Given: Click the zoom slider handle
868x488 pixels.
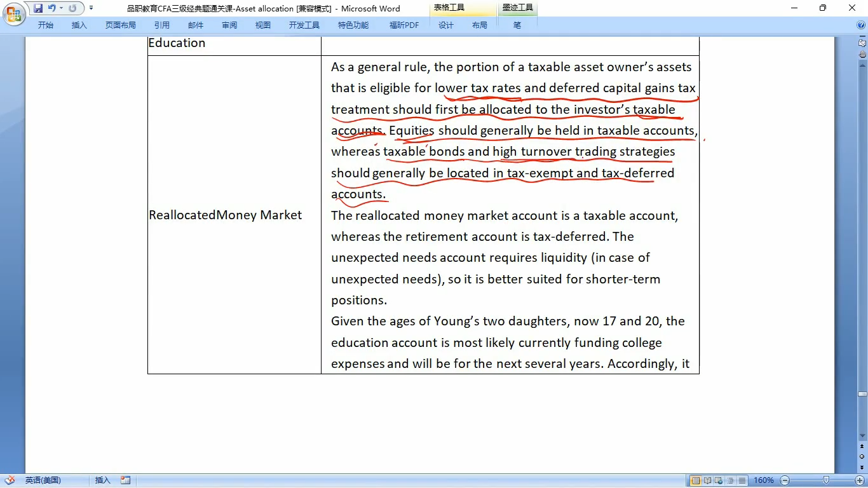Looking at the screenshot, I should click(826, 480).
